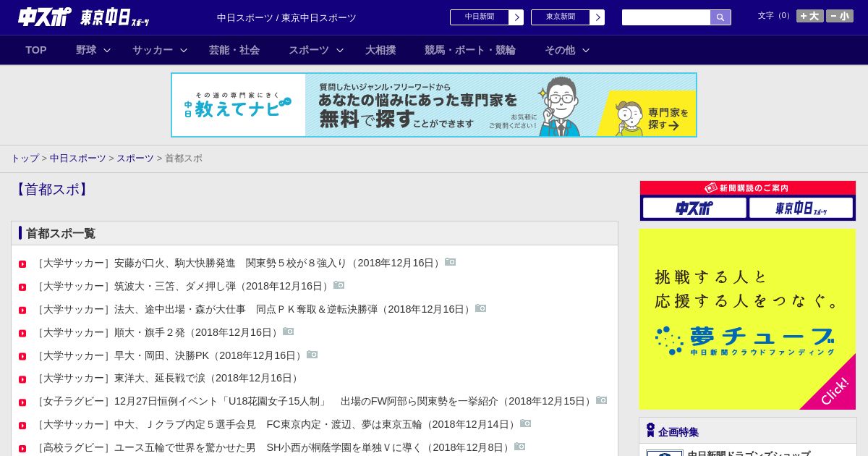Open article 12月27日恒例イベント U18花園女子15人制
Image resolution: width=868 pixels, height=456 pixels.
click(x=313, y=401)
